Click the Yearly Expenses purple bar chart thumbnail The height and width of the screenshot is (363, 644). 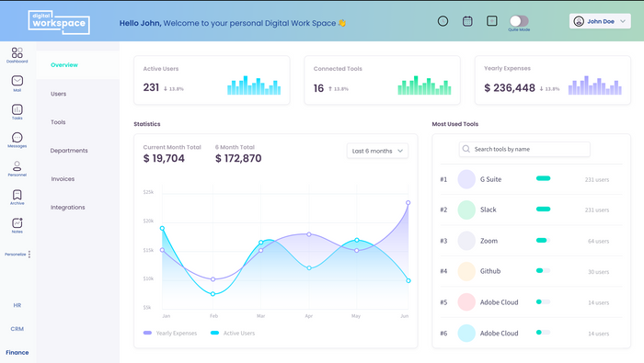point(594,85)
